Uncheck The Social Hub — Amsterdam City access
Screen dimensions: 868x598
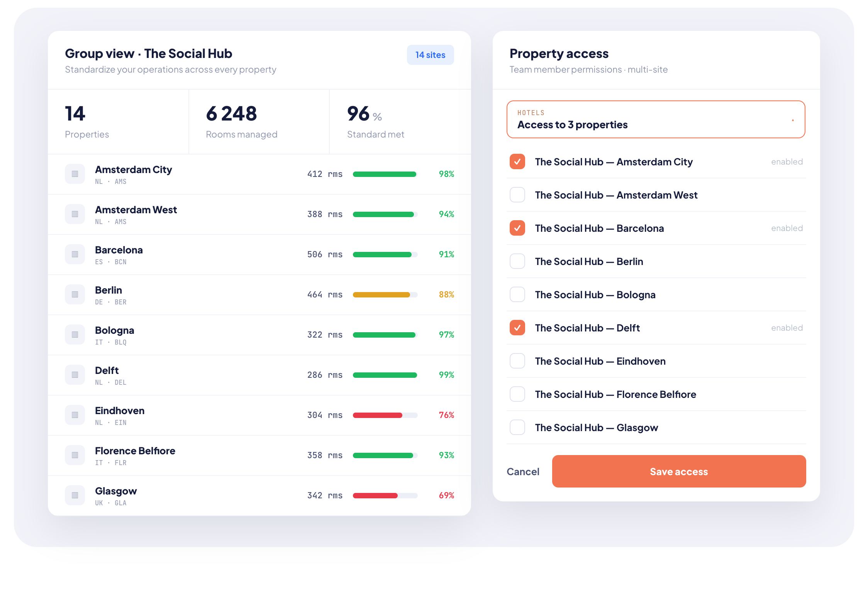[x=517, y=161]
